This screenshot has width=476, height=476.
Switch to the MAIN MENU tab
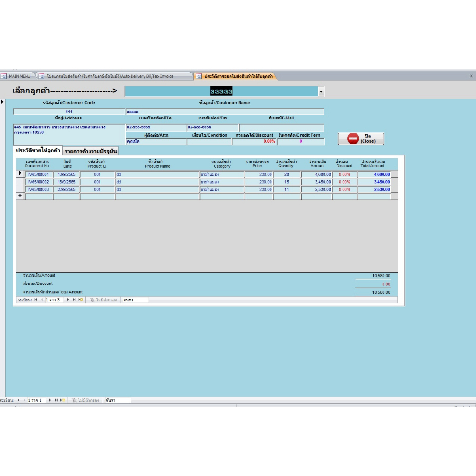point(16,76)
